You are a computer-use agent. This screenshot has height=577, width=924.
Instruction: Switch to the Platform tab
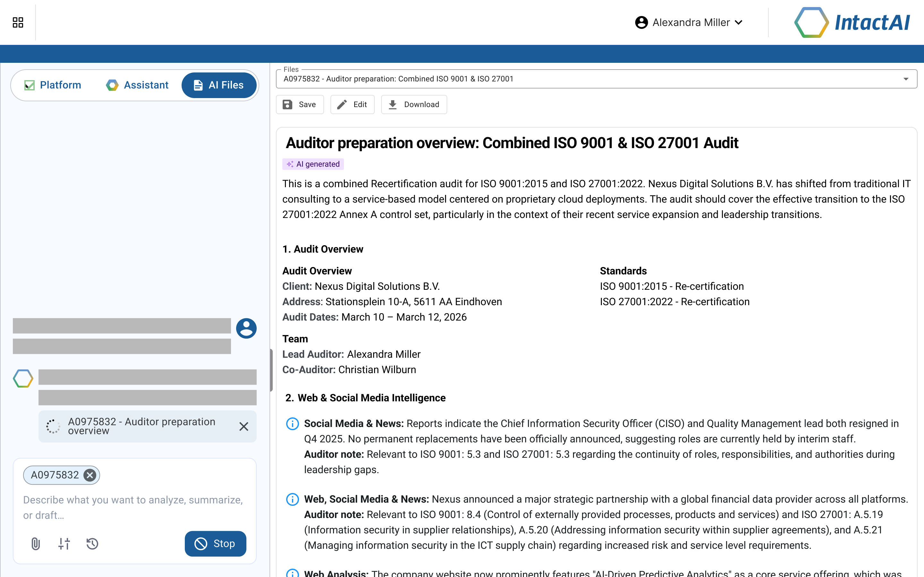[53, 85]
